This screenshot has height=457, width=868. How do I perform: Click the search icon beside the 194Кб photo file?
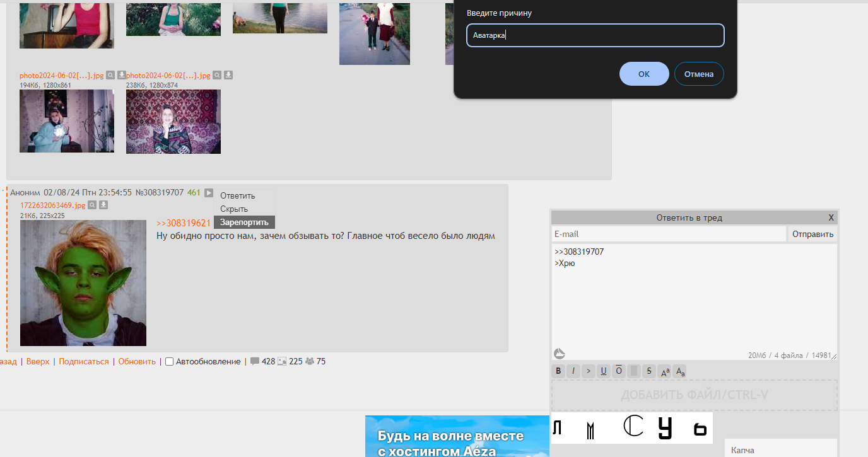tap(110, 75)
